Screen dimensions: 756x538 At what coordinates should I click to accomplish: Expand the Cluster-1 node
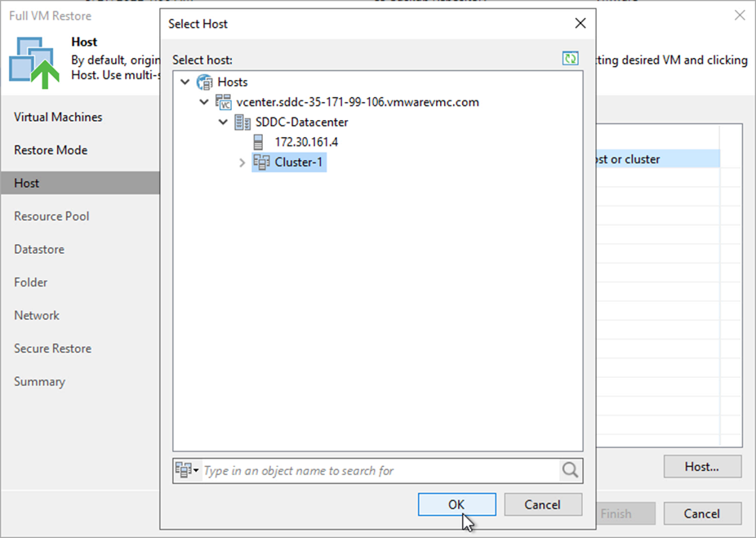tap(242, 162)
